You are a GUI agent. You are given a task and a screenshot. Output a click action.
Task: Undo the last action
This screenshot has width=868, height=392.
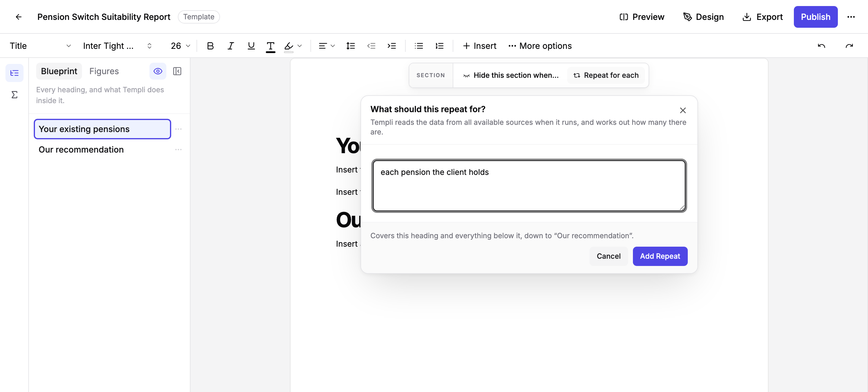822,46
